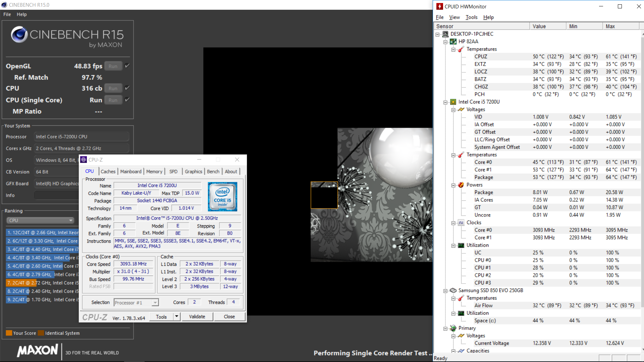Click the thermometer icon under HP 82AA Temperatures

coord(461,49)
